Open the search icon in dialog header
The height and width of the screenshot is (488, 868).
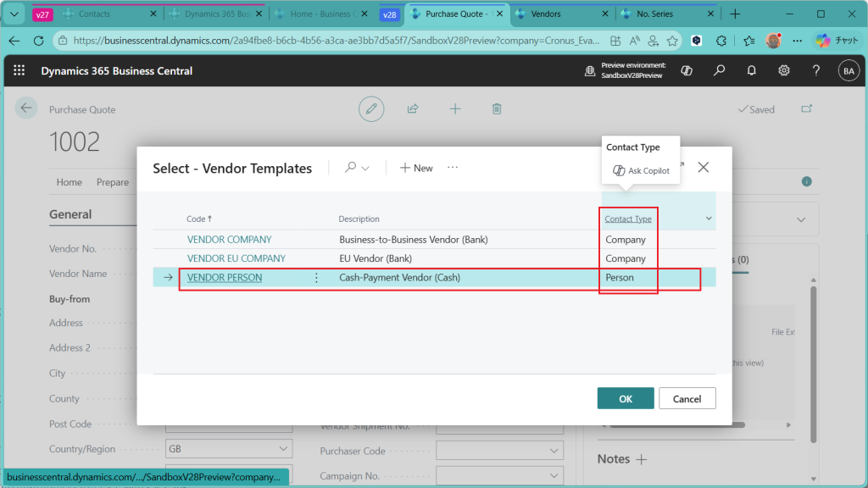click(x=351, y=168)
